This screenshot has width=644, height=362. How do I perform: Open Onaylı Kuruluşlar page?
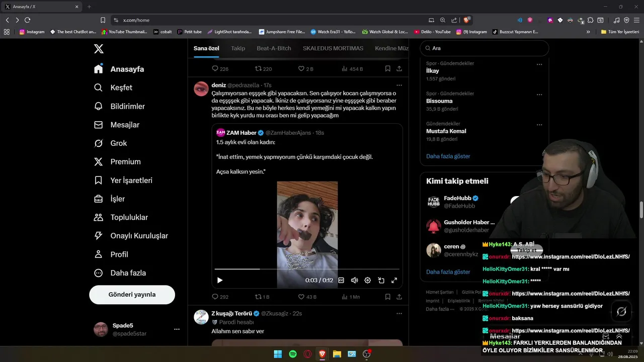coord(131,236)
